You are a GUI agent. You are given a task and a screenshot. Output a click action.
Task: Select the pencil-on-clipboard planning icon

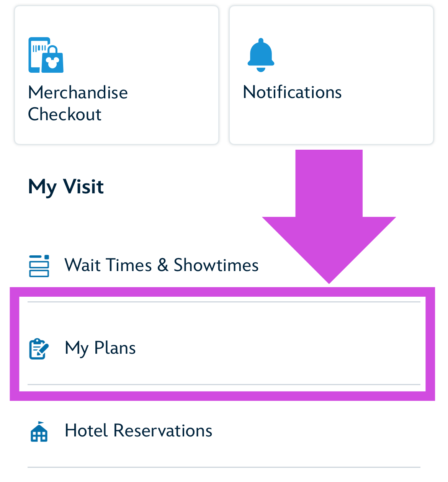38,348
